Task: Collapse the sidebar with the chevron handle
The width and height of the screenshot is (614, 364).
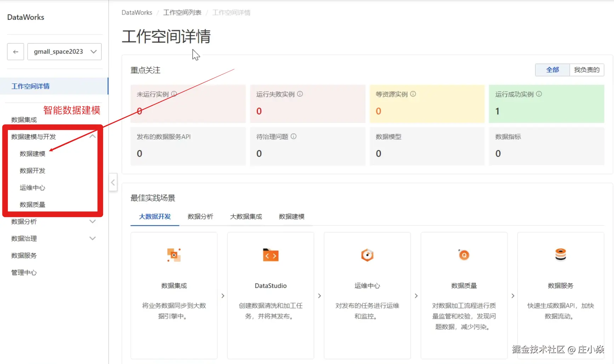Action: [x=113, y=182]
